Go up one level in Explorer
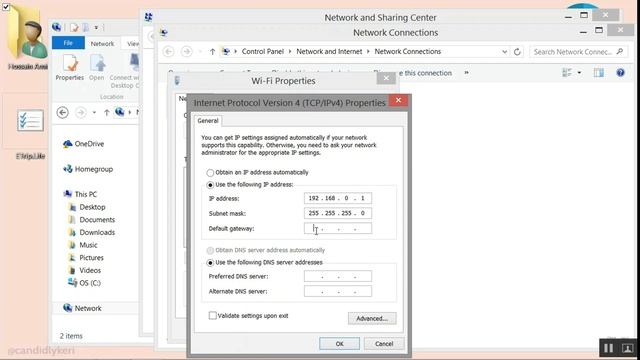This screenshot has height=360, width=640. [x=107, y=112]
